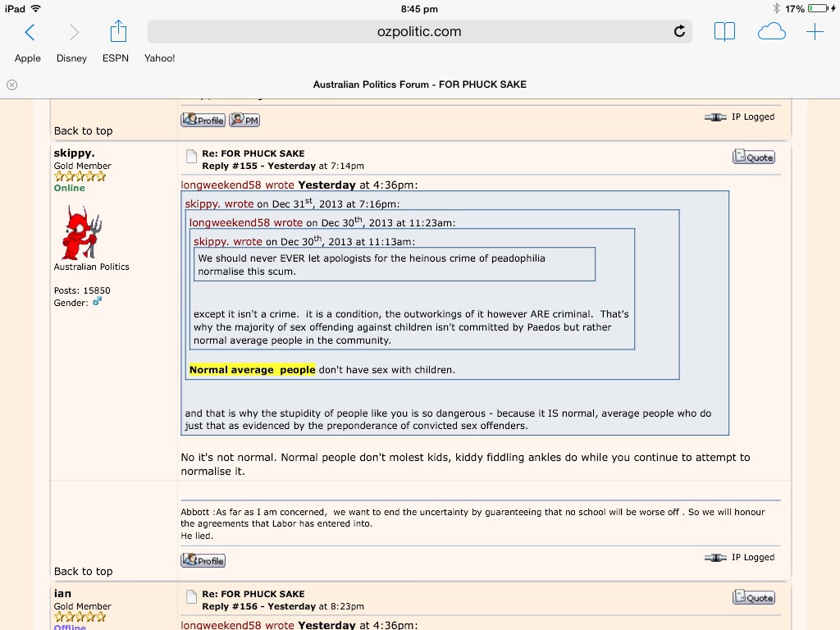Click 'longweekend58 wrote' link dated Dec 30th
The height and width of the screenshot is (630, 840).
(x=246, y=222)
